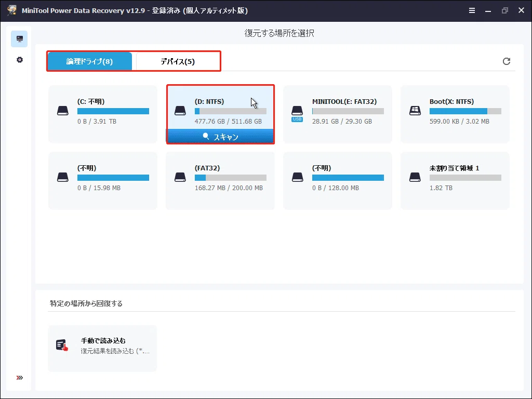The image size is (532, 399).
Task: Click the MiniTool app logo in title bar
Action: coord(12,10)
